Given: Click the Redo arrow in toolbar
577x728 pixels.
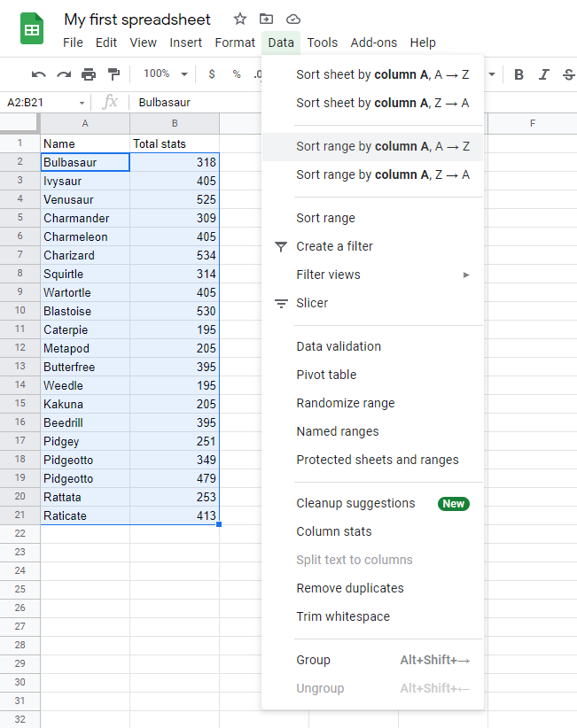Looking at the screenshot, I should point(64,74).
